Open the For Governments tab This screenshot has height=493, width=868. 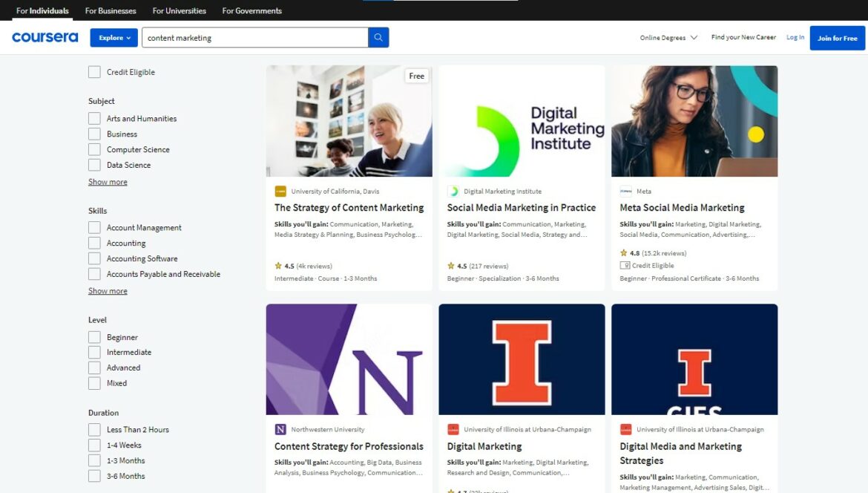pos(252,10)
